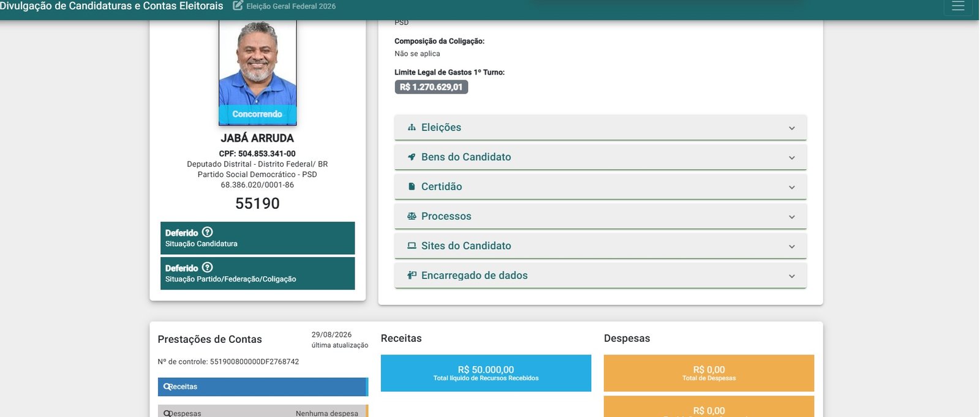Open the Receitas bar in Prestações de Contas
The height and width of the screenshot is (417, 980).
click(x=263, y=387)
